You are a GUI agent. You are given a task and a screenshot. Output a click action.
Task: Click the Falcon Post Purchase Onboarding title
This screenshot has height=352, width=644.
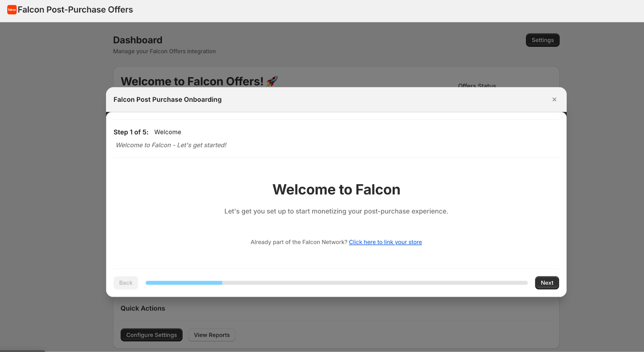coord(167,99)
